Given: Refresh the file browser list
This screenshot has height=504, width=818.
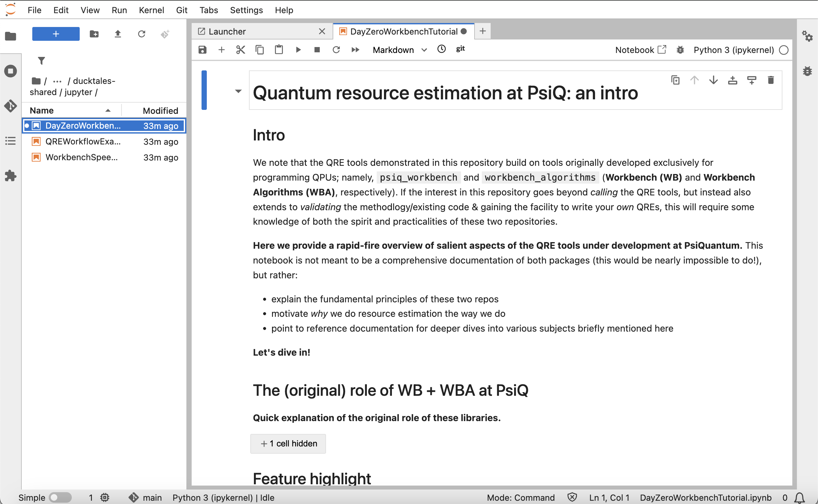Looking at the screenshot, I should (x=142, y=34).
